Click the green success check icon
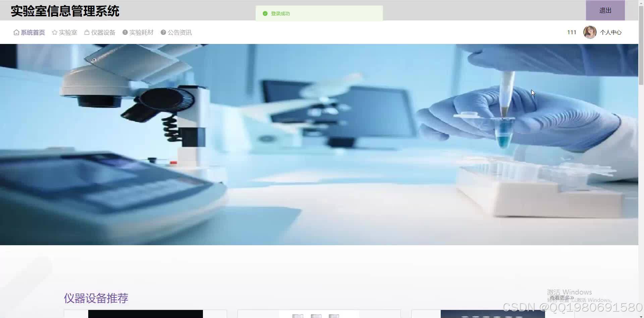Image resolution: width=644 pixels, height=318 pixels. tap(265, 13)
